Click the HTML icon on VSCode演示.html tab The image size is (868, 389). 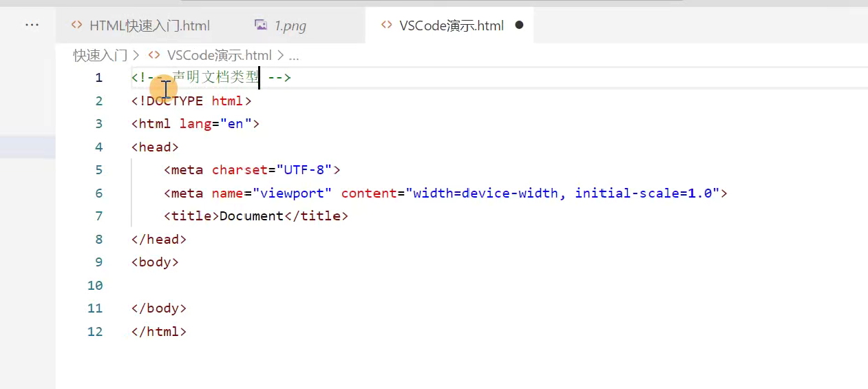387,25
